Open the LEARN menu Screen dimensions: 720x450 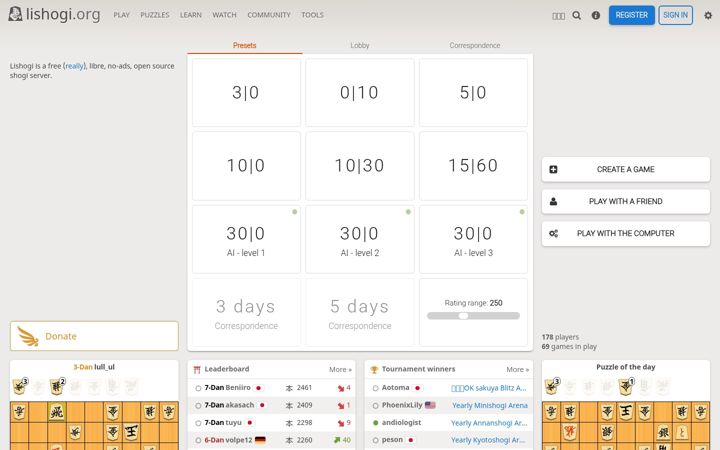point(191,15)
